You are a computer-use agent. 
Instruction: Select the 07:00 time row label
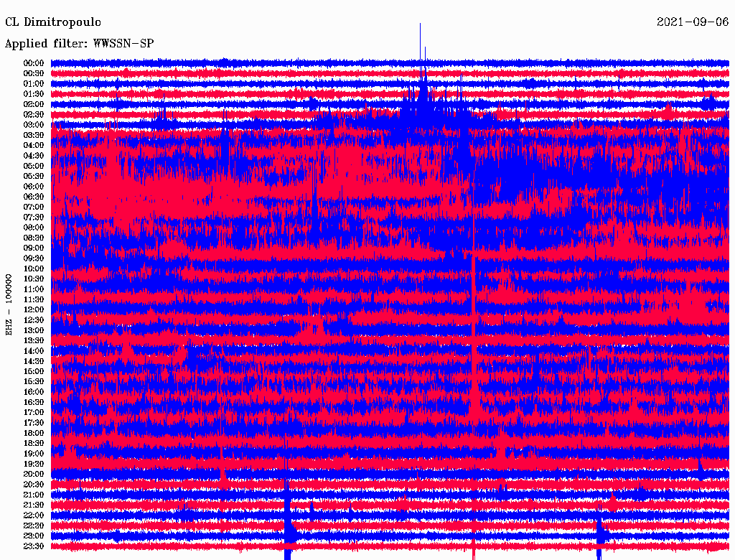[34, 207]
